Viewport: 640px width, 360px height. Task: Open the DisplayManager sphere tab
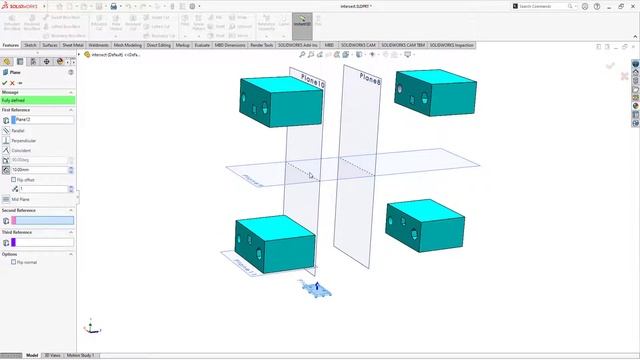tap(60, 62)
